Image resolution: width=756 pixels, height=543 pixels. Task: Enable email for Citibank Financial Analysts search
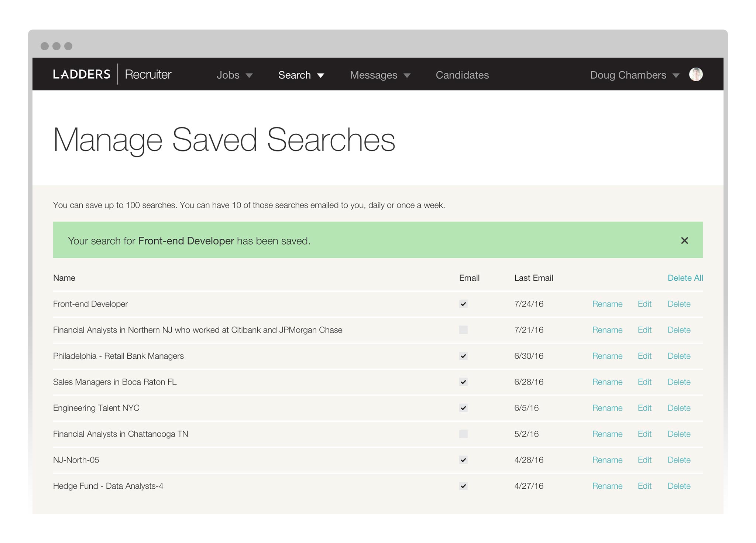click(x=463, y=330)
